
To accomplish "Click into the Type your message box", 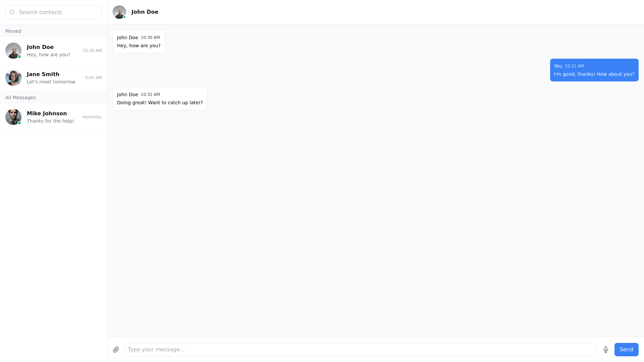I will pos(361,350).
